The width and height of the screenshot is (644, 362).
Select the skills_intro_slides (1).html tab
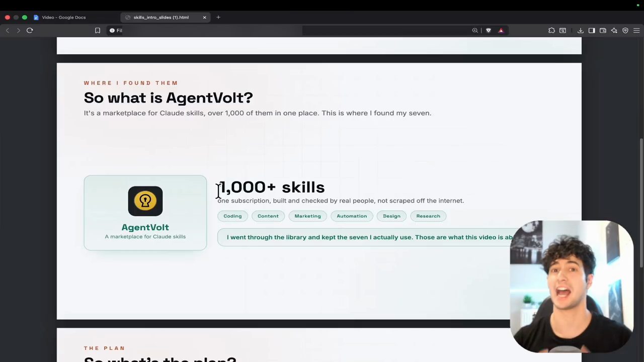coord(161,17)
